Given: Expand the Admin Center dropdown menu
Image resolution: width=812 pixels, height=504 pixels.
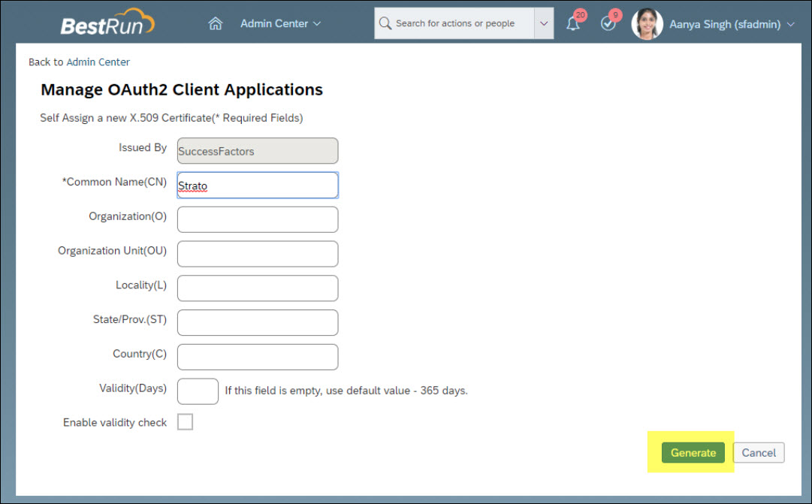Looking at the screenshot, I should tap(280, 23).
